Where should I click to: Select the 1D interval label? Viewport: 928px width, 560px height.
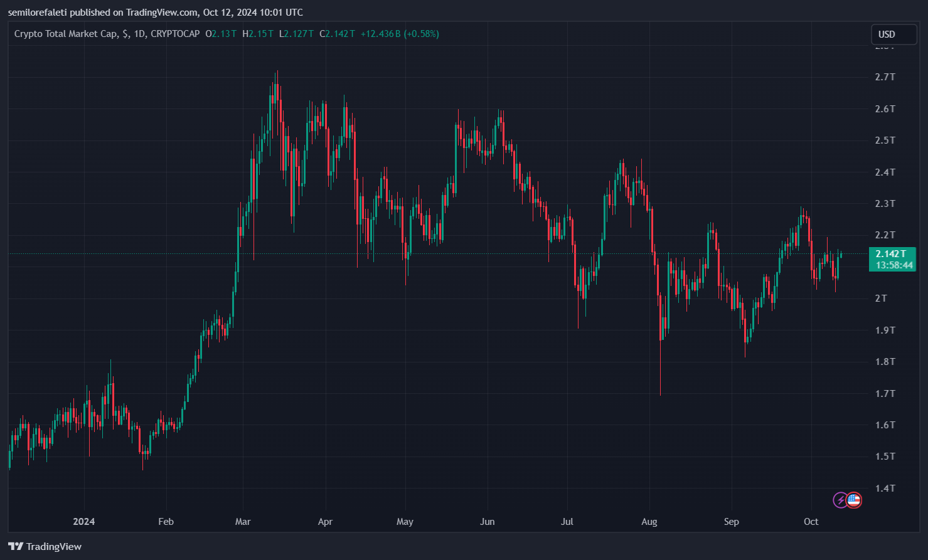point(139,34)
